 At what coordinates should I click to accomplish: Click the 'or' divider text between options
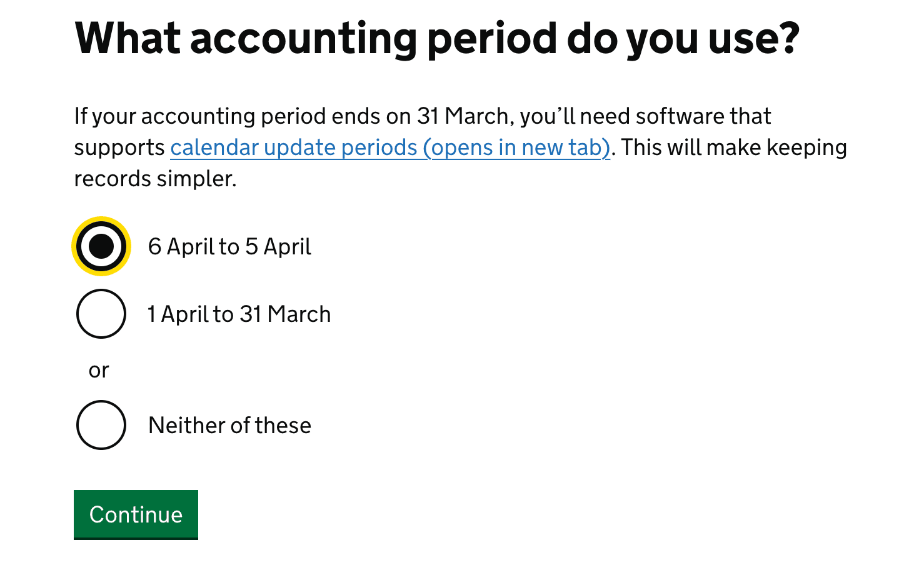tap(98, 369)
